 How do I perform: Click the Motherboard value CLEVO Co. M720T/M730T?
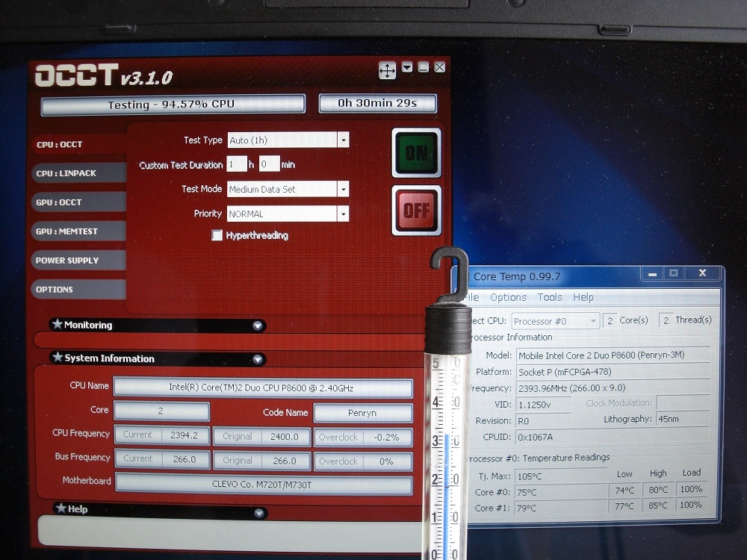264,485
